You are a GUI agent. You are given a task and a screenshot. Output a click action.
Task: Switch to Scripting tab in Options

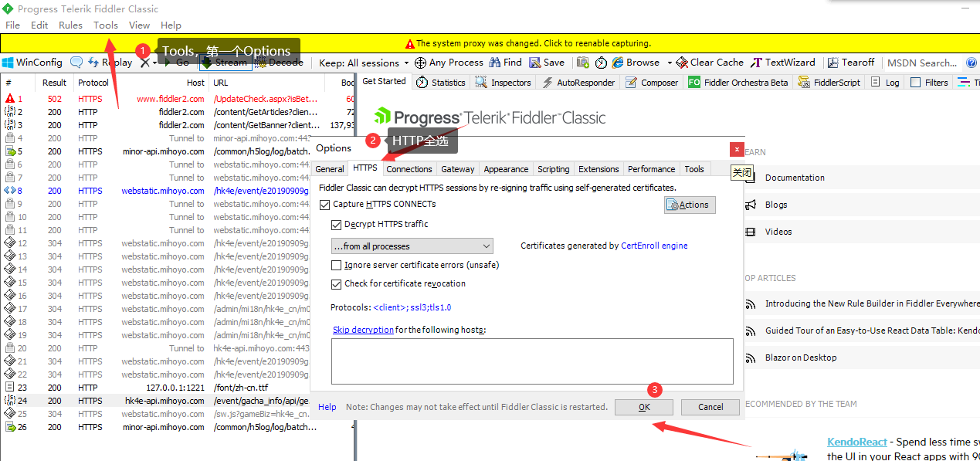(x=554, y=169)
